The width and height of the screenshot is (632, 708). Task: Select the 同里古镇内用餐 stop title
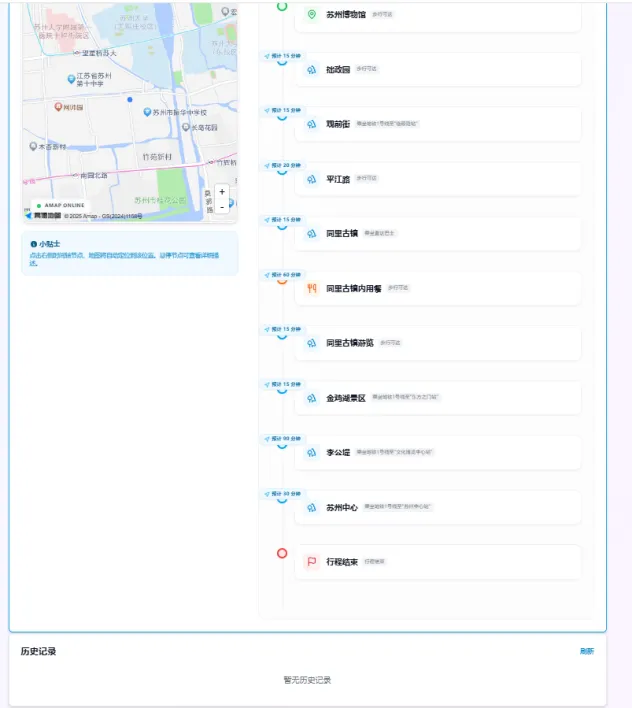[353, 289]
